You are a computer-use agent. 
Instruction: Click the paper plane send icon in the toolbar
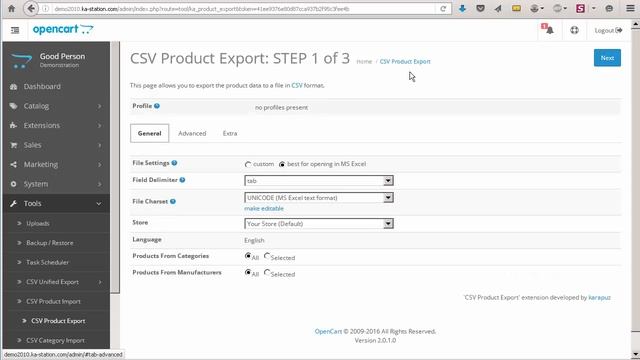click(498, 8)
